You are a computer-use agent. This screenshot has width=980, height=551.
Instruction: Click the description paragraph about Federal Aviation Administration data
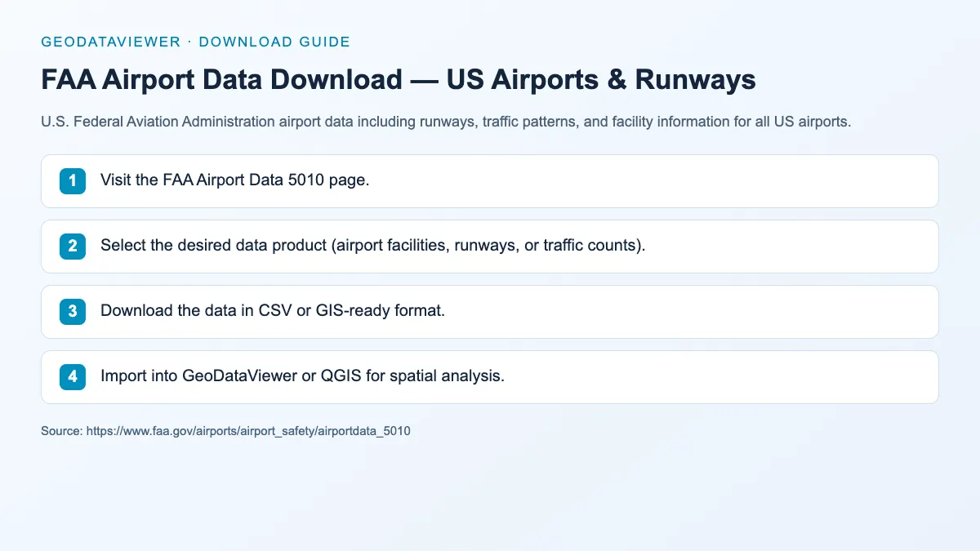pyautogui.click(x=446, y=122)
